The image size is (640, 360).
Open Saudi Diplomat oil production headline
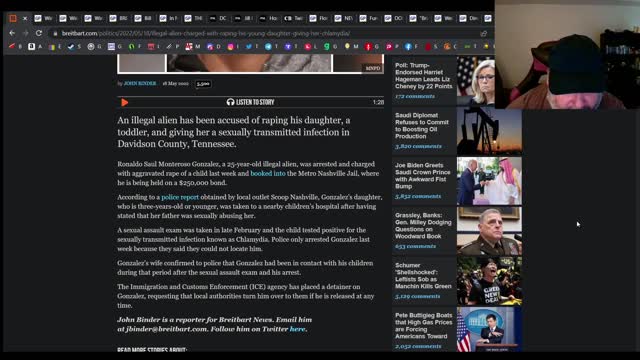(x=422, y=126)
